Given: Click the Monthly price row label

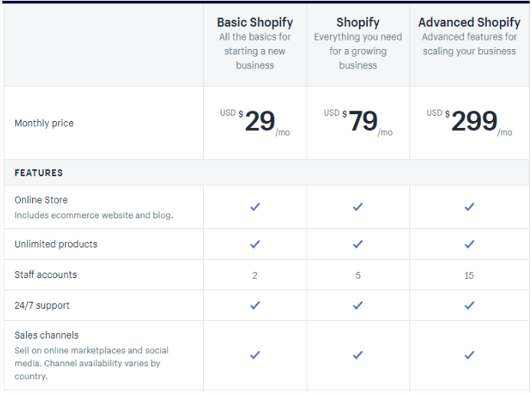Looking at the screenshot, I should tap(44, 123).
